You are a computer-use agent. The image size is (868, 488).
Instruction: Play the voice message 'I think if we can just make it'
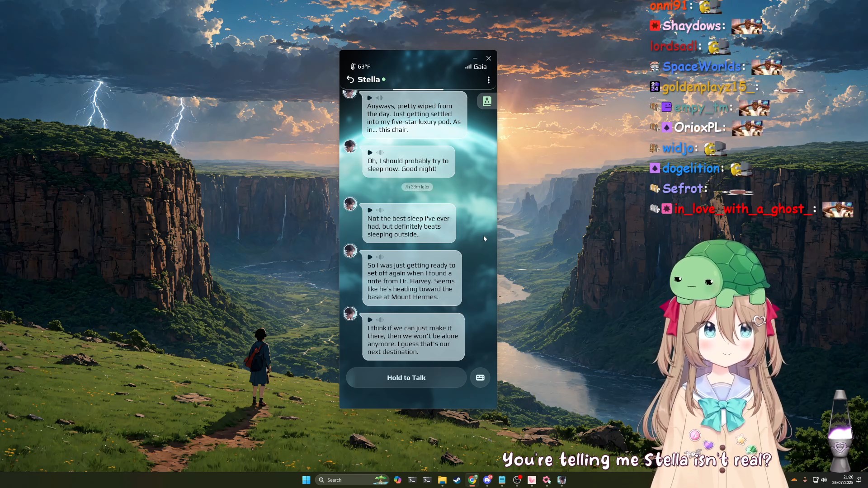click(370, 320)
